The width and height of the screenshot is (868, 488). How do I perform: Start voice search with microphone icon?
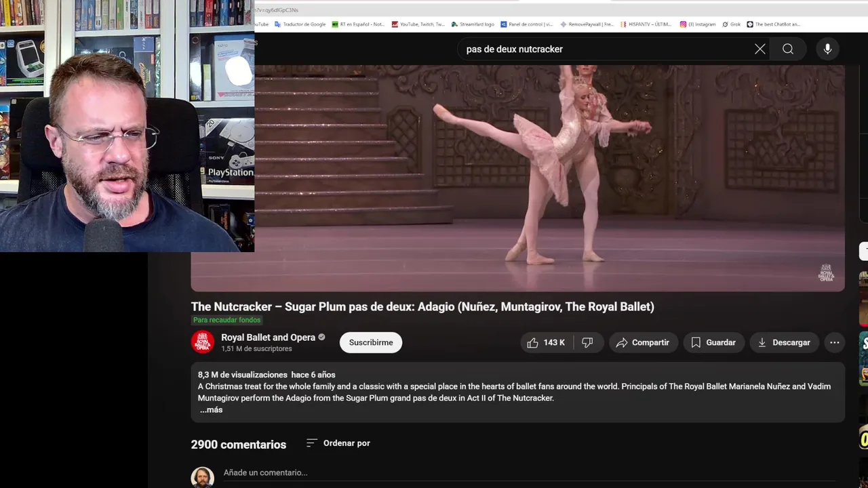pos(827,49)
